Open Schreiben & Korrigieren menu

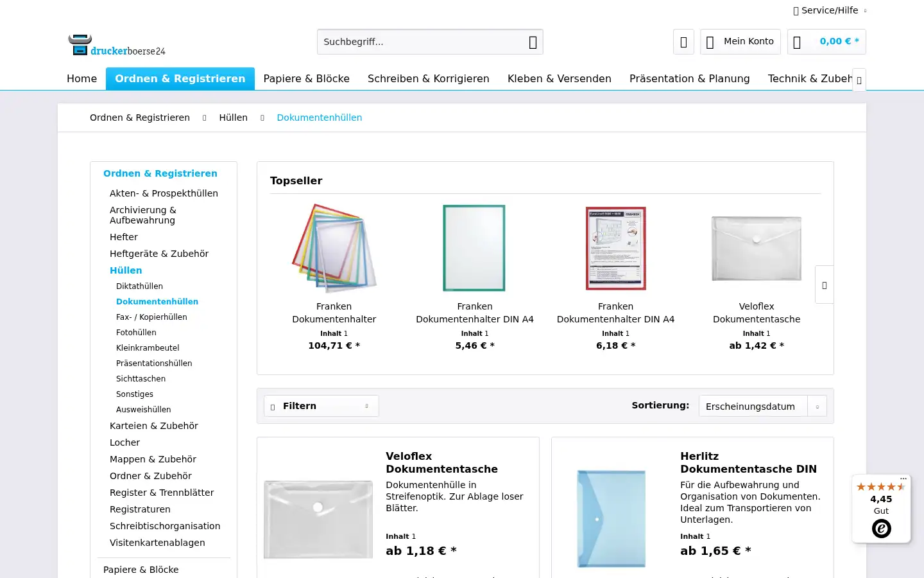point(429,78)
